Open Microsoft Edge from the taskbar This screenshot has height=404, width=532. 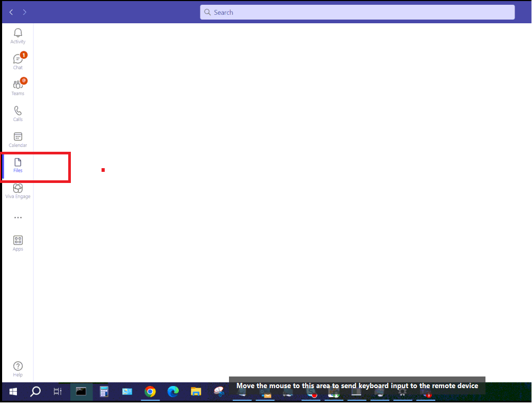(x=173, y=392)
